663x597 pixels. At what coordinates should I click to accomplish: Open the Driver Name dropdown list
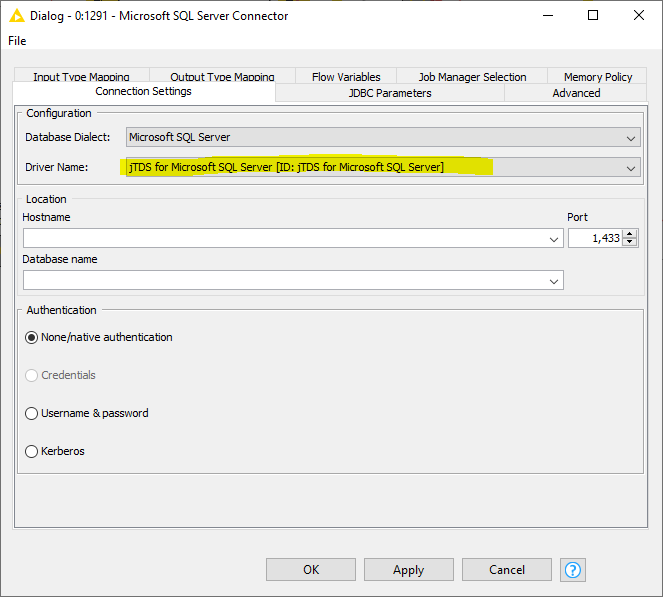[630, 168]
